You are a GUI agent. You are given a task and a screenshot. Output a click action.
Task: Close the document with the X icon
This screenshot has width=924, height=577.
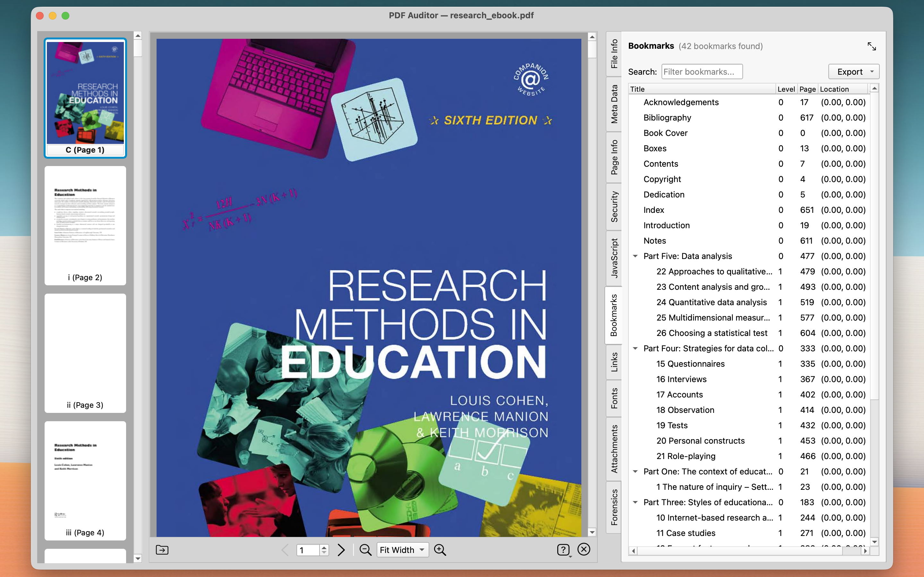point(584,549)
